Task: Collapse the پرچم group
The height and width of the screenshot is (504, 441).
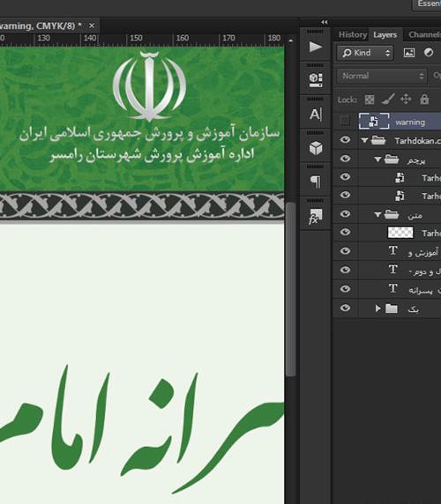Action: (x=377, y=159)
